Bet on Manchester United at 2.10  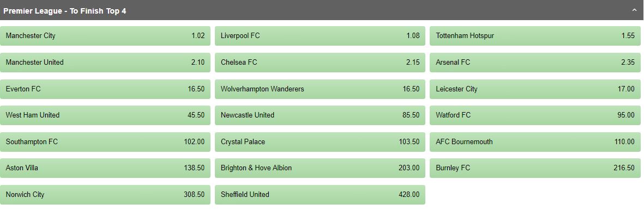pos(105,63)
